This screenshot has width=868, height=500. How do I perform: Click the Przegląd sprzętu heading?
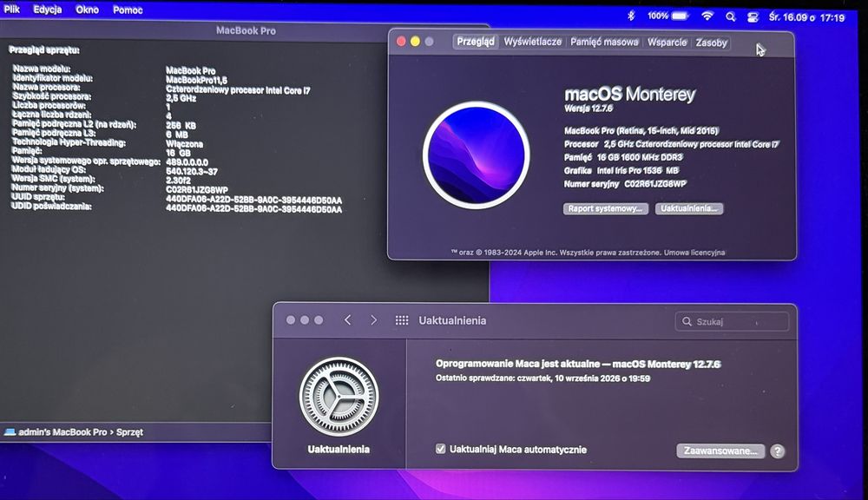(x=43, y=50)
